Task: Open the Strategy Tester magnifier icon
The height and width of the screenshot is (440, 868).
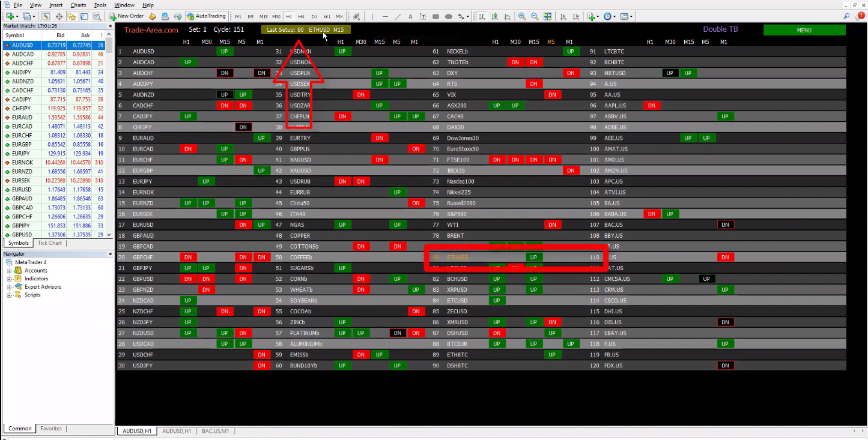Action: click(x=97, y=16)
